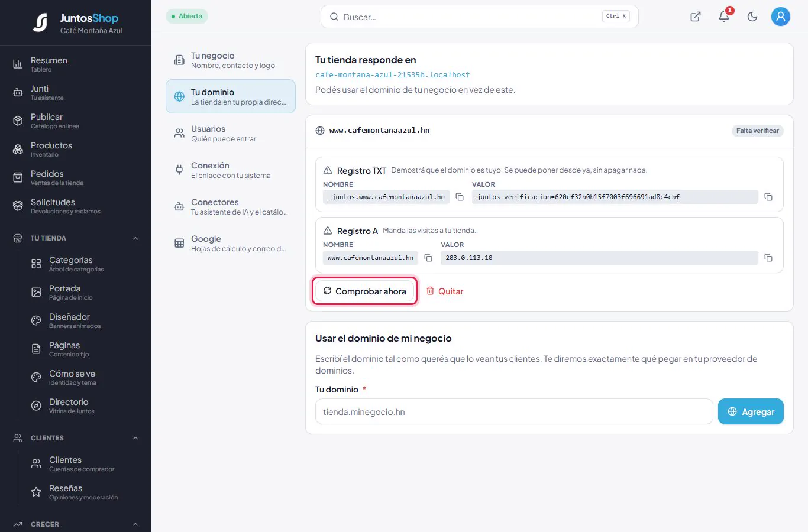Copy the TXT record name
Screen dimensions: 808x532
tap(460, 197)
